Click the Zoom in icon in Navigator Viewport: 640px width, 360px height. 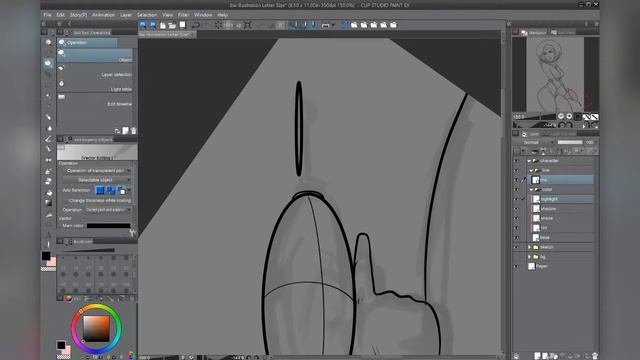569,116
